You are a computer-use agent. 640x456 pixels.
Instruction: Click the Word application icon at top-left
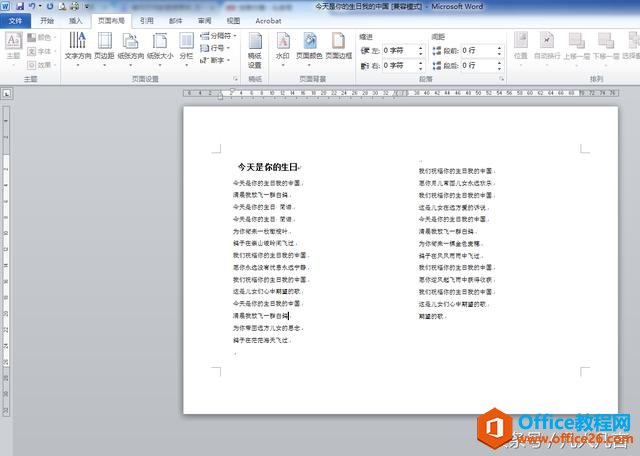(5, 6)
